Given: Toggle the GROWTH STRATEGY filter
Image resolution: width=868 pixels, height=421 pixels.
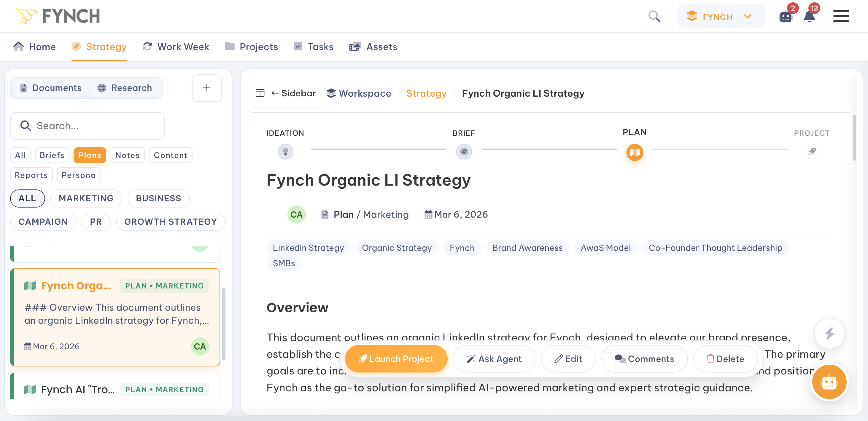Looking at the screenshot, I should pos(171,221).
